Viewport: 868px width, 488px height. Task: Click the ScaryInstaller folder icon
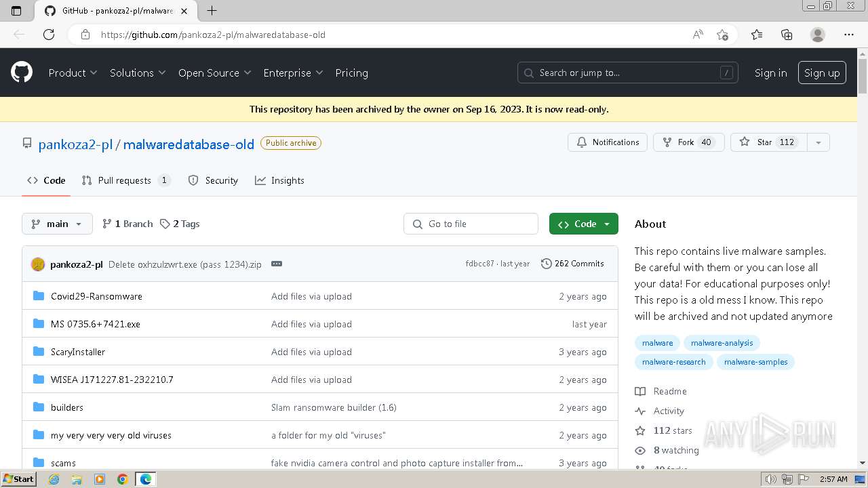coord(39,352)
